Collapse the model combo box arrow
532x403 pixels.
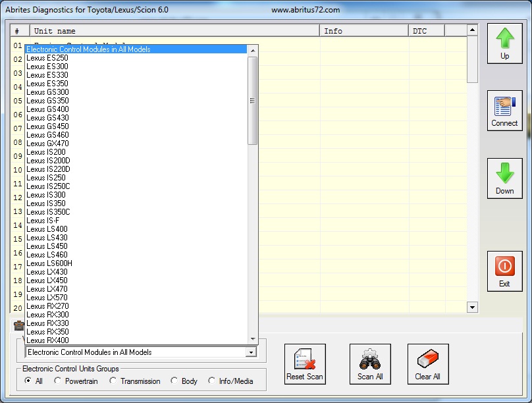251,352
